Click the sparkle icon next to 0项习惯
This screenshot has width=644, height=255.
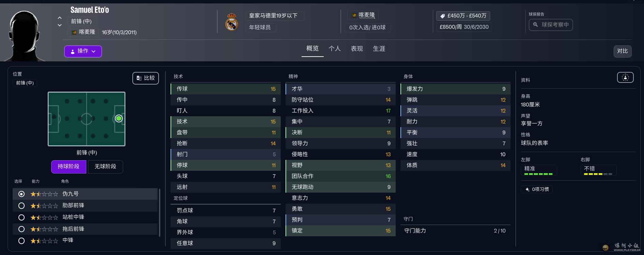tap(527, 190)
